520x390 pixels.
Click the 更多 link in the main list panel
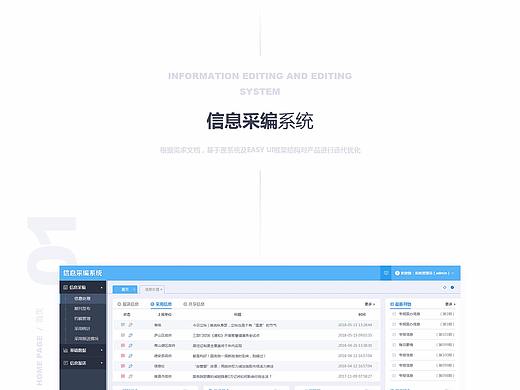pos(370,304)
